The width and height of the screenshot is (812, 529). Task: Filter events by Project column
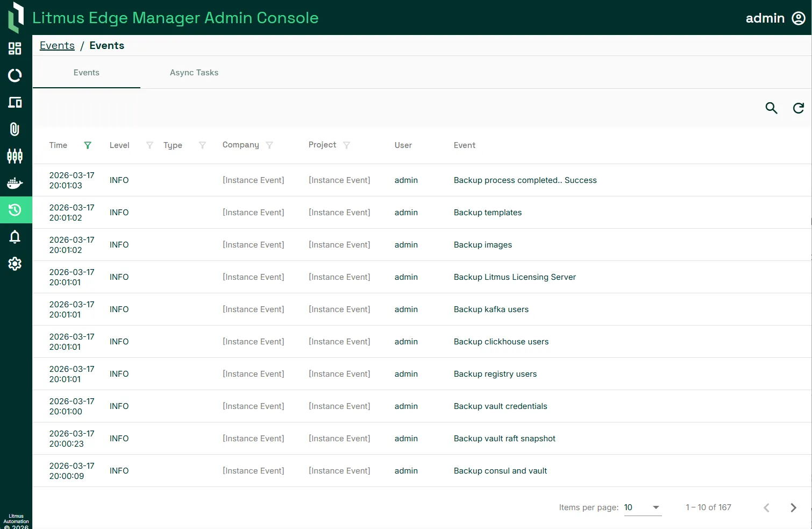pos(347,145)
